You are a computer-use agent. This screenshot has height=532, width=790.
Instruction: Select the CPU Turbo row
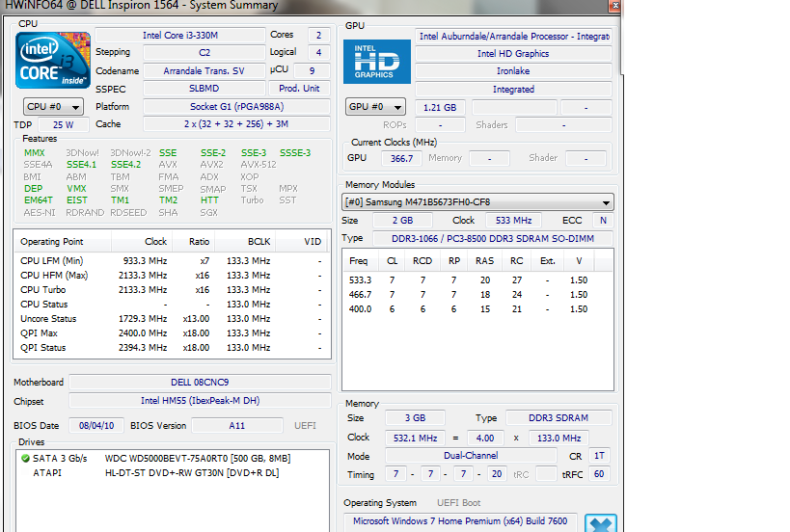(x=172, y=290)
